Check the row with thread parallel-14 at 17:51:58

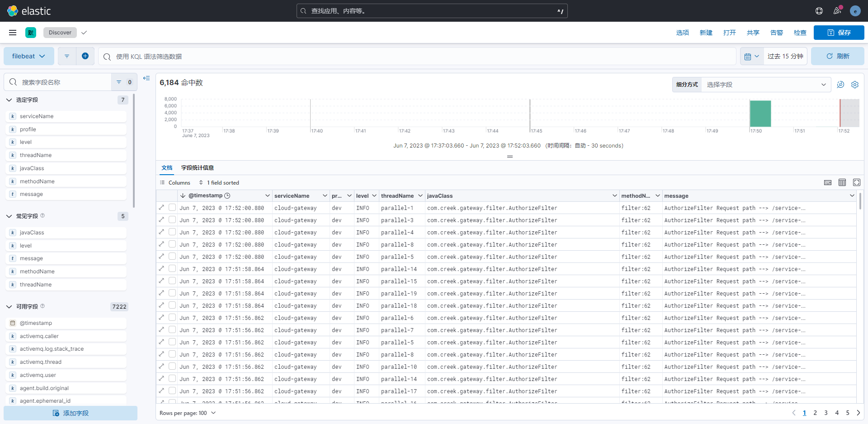point(172,268)
